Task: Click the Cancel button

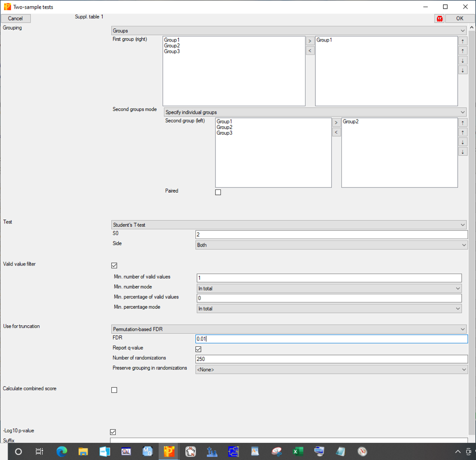Action: pos(15,18)
